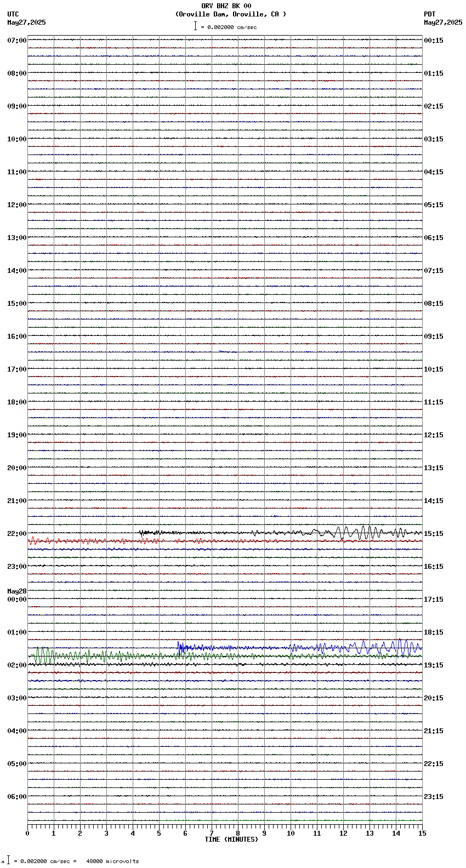Click the '17:00' UTC time label
The image size is (466, 868).
pos(17,369)
